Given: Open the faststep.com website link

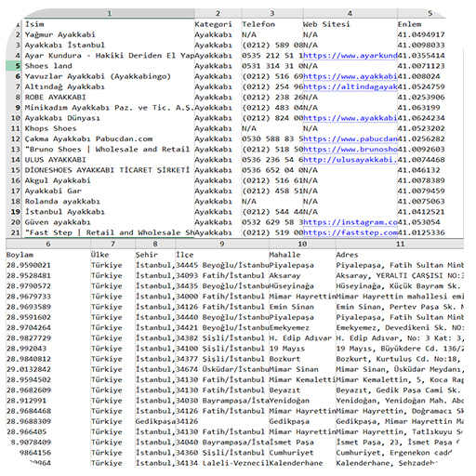Looking at the screenshot, I should [350, 232].
